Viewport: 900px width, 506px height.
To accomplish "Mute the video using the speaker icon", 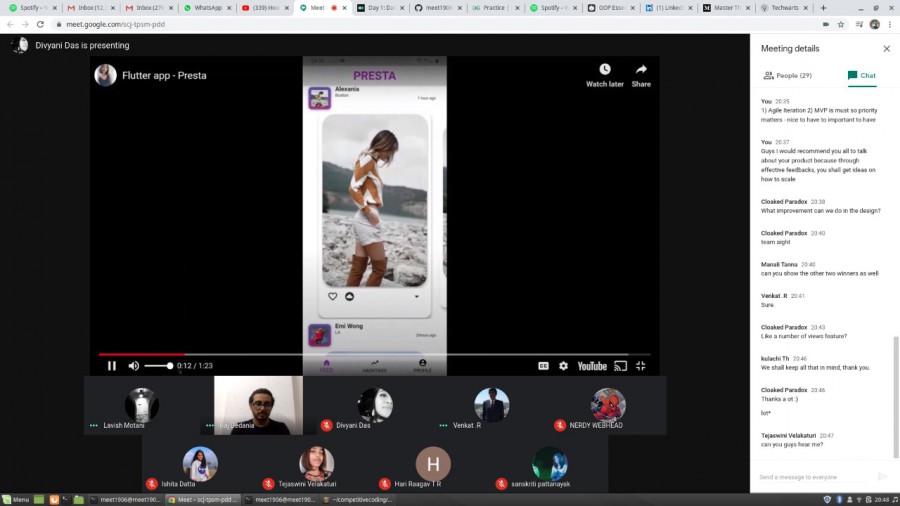I will (133, 366).
